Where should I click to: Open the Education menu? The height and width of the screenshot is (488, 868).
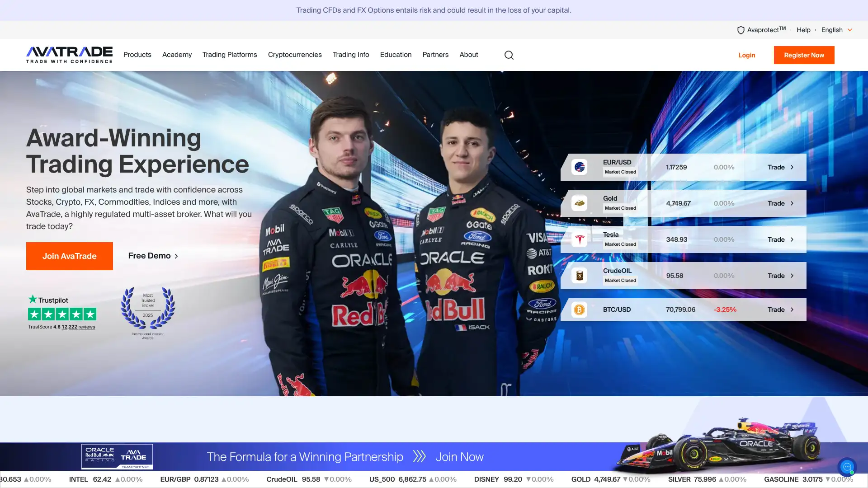[396, 55]
